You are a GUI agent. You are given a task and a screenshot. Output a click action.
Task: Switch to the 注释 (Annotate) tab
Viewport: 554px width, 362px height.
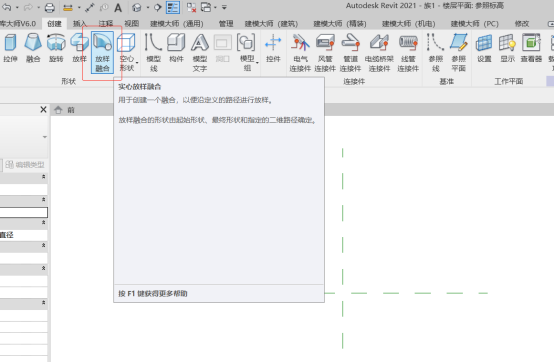click(x=106, y=24)
